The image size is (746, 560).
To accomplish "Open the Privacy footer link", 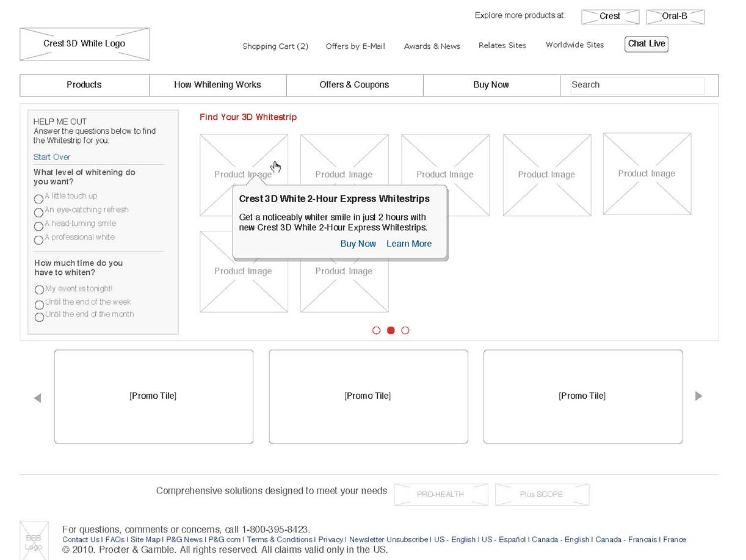I will [x=331, y=540].
